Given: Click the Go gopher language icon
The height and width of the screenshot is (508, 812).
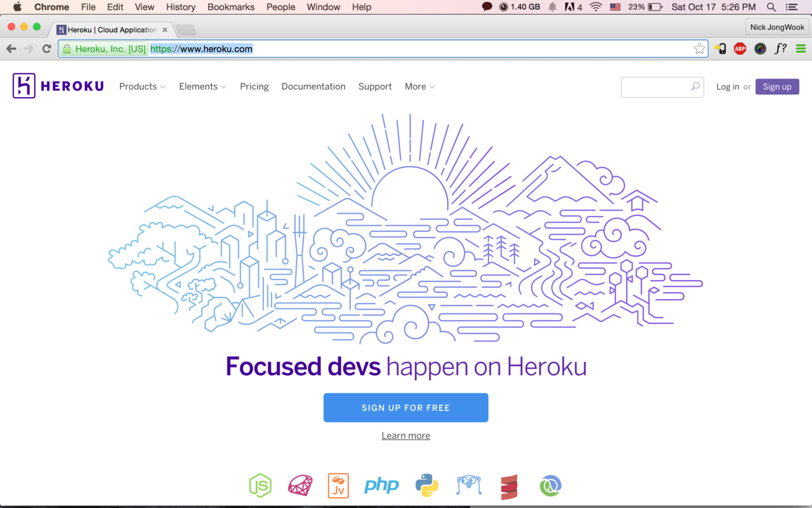Looking at the screenshot, I should (x=469, y=485).
